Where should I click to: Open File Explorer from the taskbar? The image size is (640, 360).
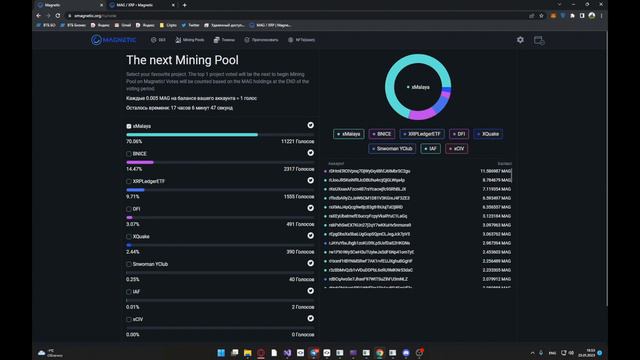coord(247,353)
